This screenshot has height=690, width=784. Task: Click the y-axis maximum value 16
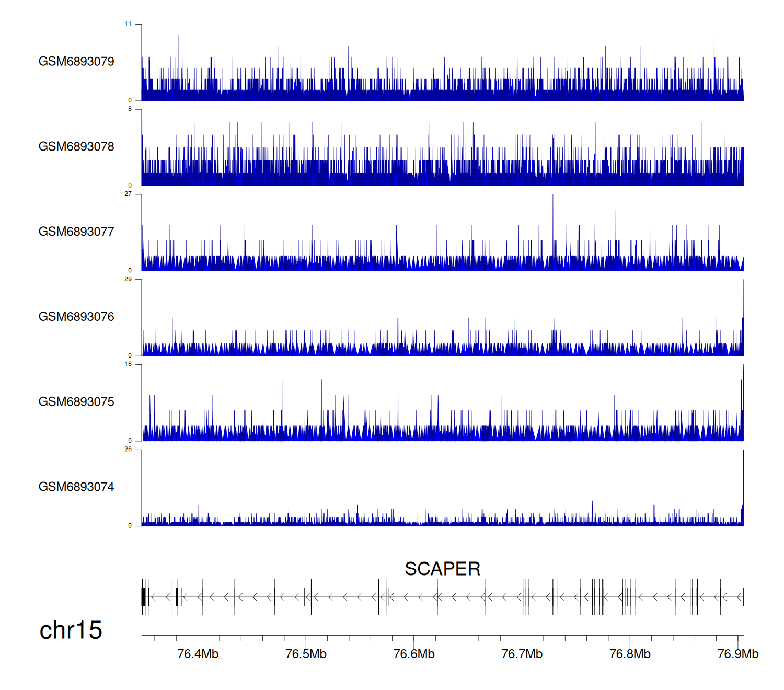[x=128, y=364]
